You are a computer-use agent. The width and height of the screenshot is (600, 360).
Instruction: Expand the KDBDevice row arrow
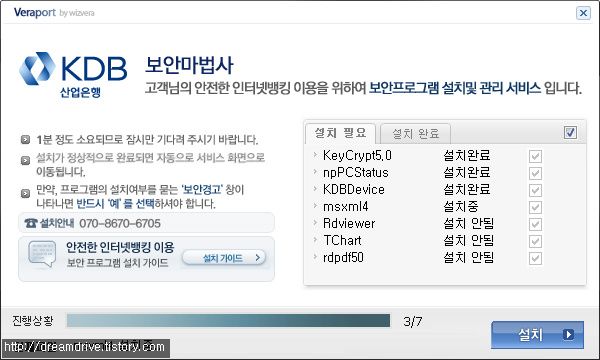point(315,189)
